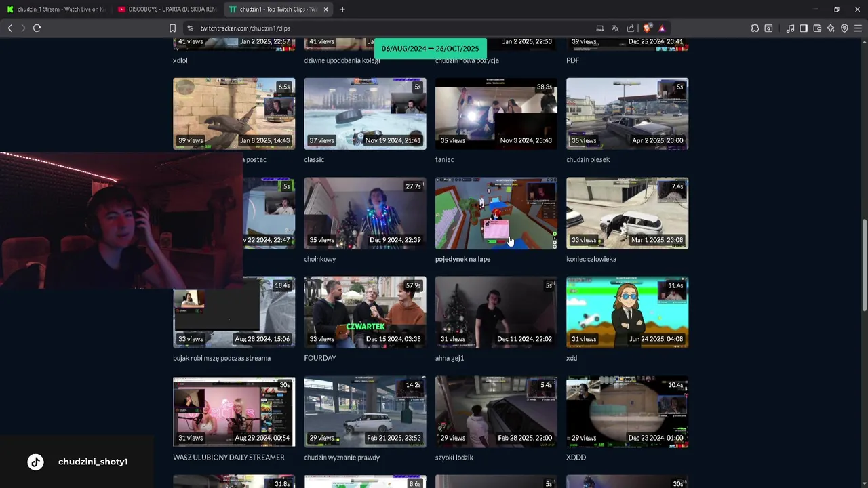Click the 'classic' clip title link
868x488 pixels.
click(x=314, y=159)
